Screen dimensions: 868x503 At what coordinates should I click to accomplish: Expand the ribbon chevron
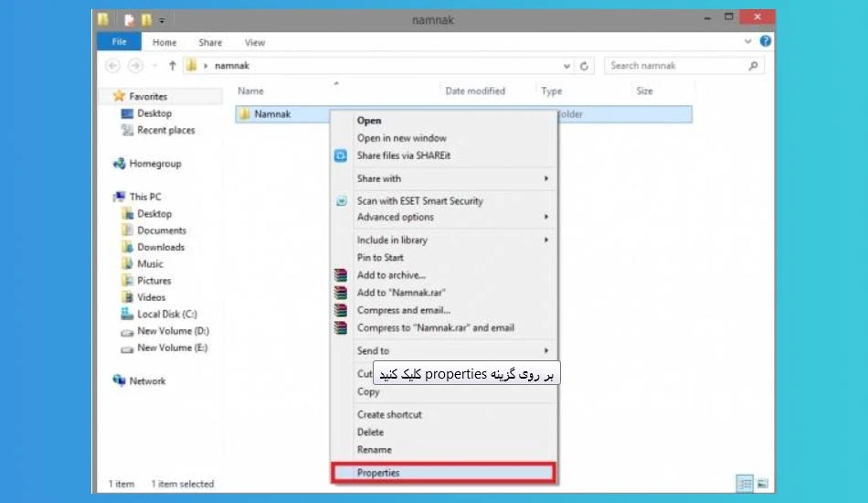click(x=748, y=41)
